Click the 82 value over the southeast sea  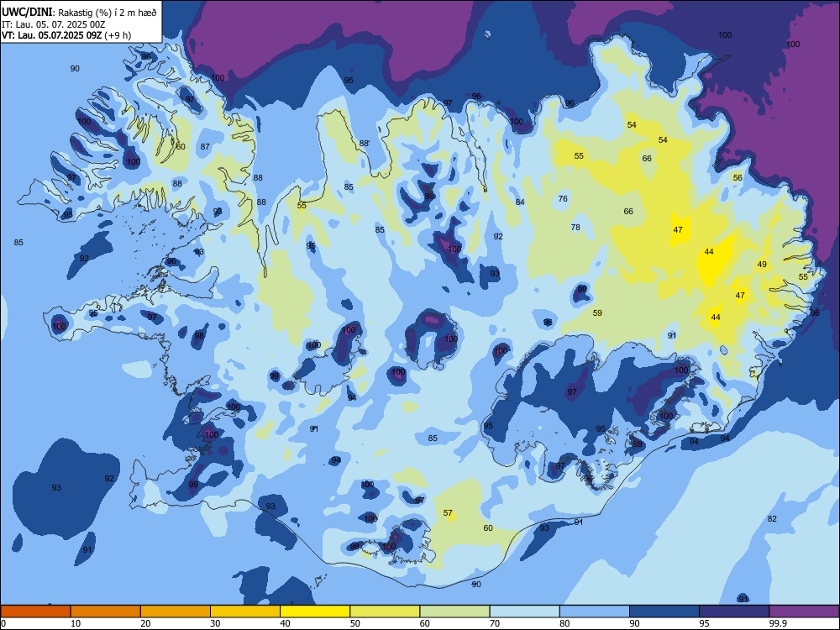coord(772,518)
